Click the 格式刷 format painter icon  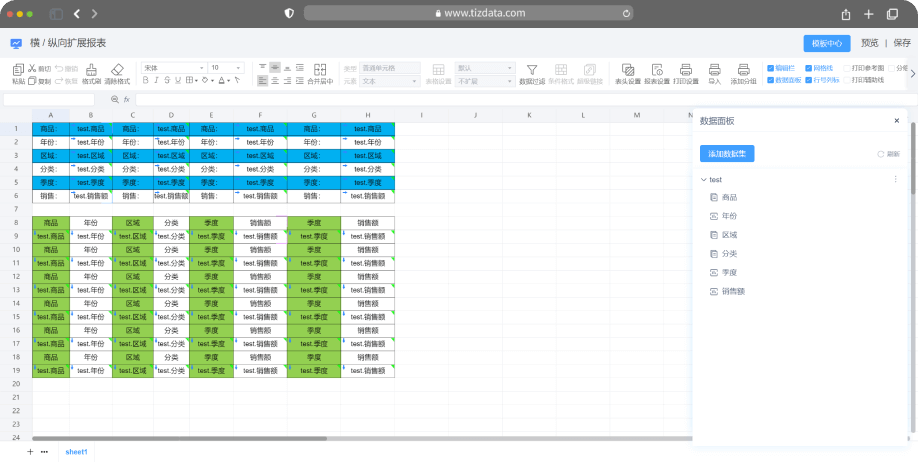[91, 70]
